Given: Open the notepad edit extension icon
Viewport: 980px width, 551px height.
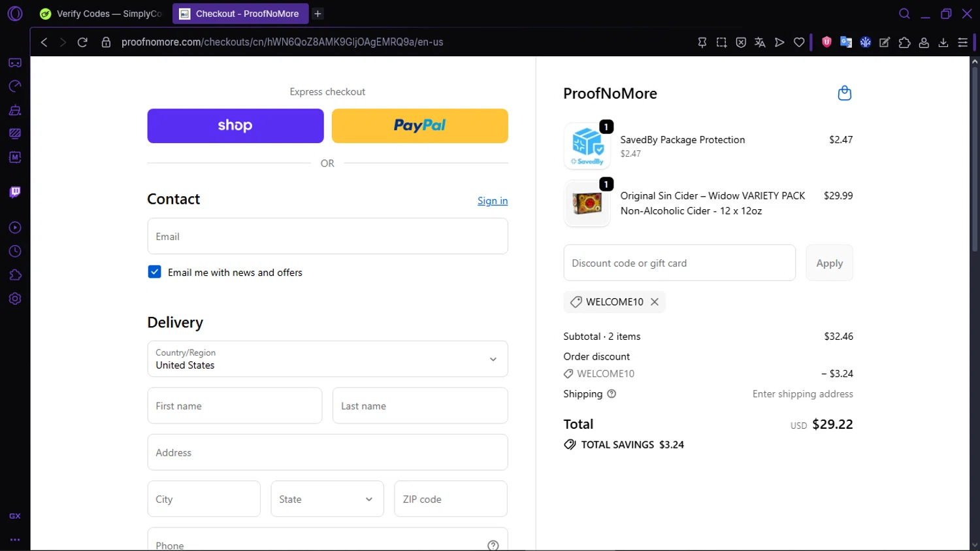Looking at the screenshot, I should click(x=885, y=42).
